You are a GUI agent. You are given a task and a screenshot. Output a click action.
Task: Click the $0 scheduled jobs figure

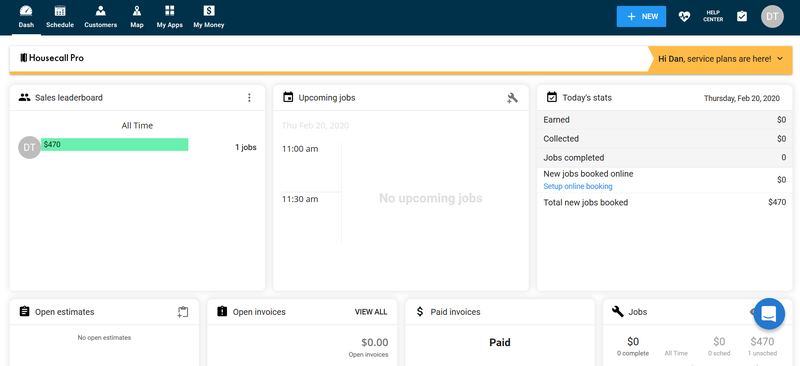tap(719, 342)
